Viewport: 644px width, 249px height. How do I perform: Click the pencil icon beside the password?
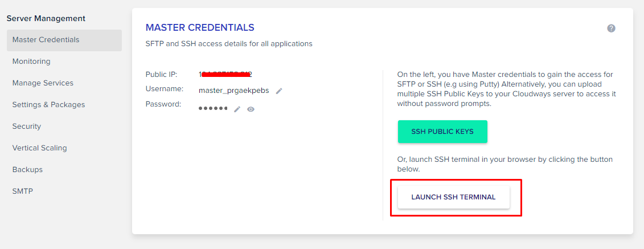click(x=237, y=109)
